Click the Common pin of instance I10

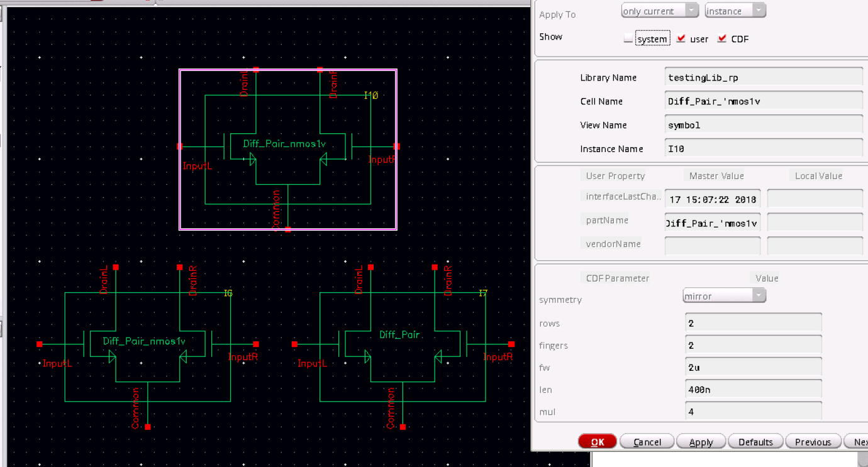(x=287, y=229)
